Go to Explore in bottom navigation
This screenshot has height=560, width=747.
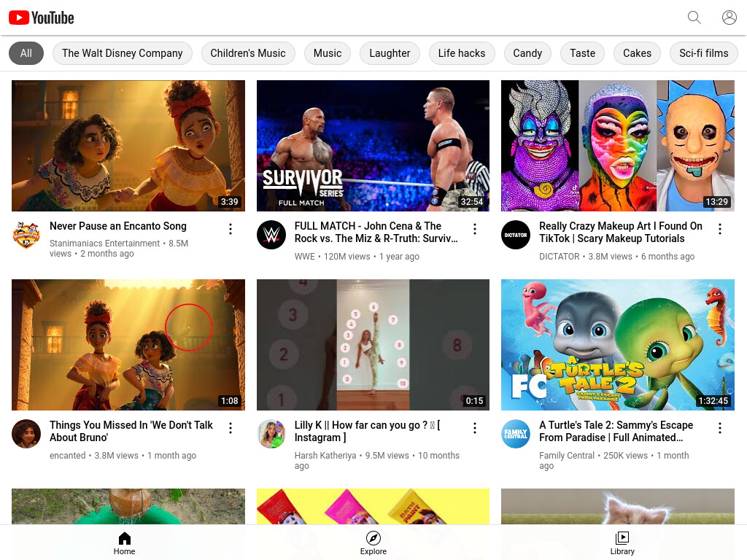(373, 543)
